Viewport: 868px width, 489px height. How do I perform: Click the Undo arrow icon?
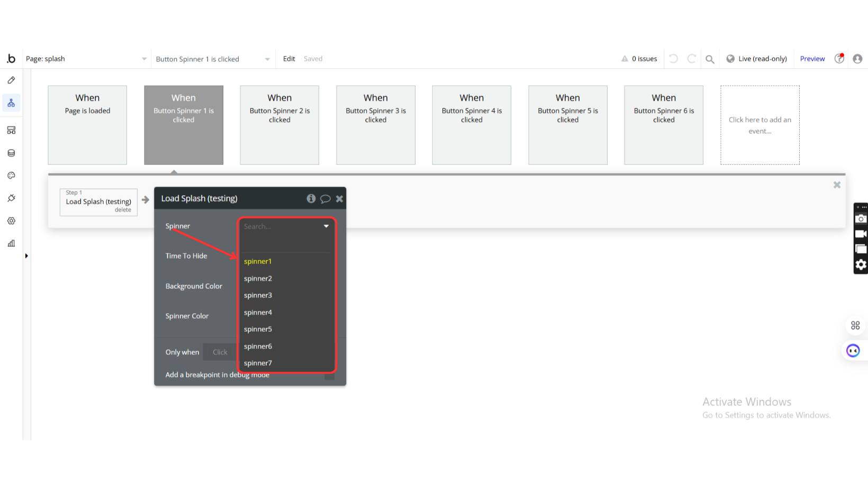(x=673, y=59)
